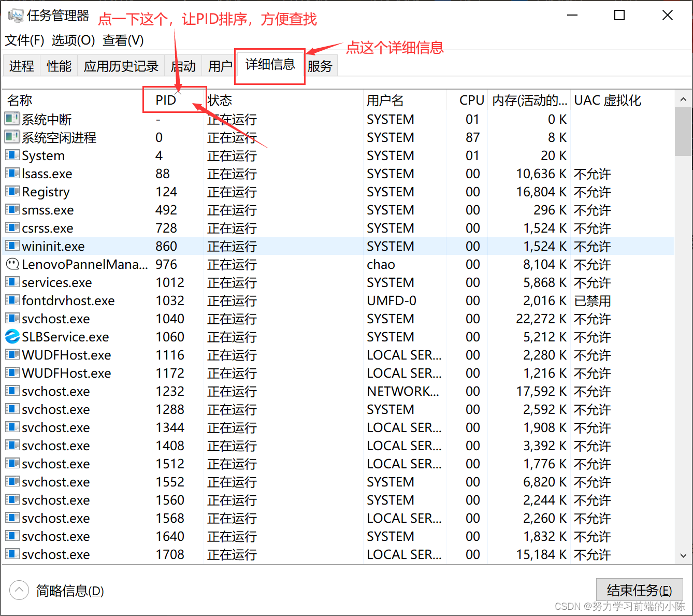Open the 文件(F) menu
Viewport: 693px width, 616px height.
(24, 40)
